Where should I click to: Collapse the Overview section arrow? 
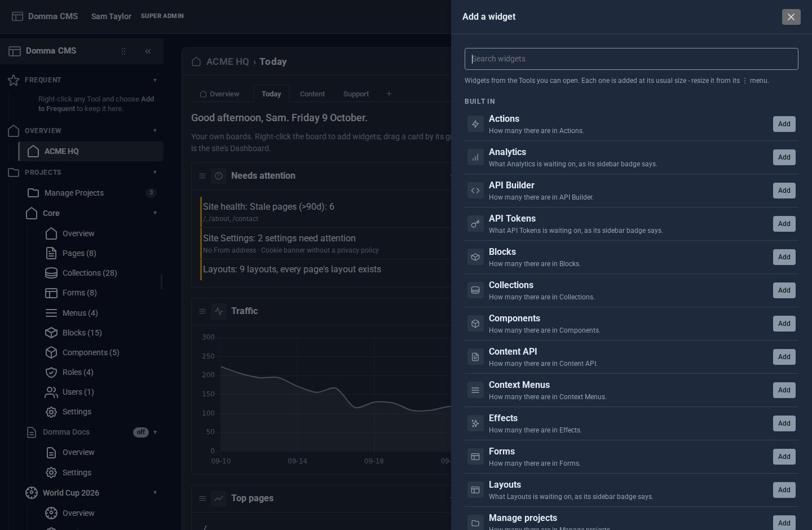155,131
